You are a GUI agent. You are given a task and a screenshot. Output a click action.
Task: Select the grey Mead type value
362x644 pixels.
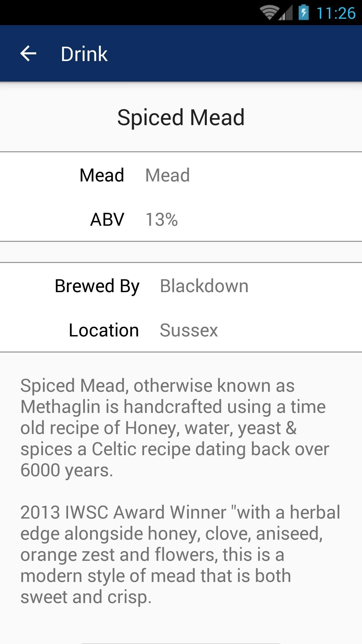[168, 175]
